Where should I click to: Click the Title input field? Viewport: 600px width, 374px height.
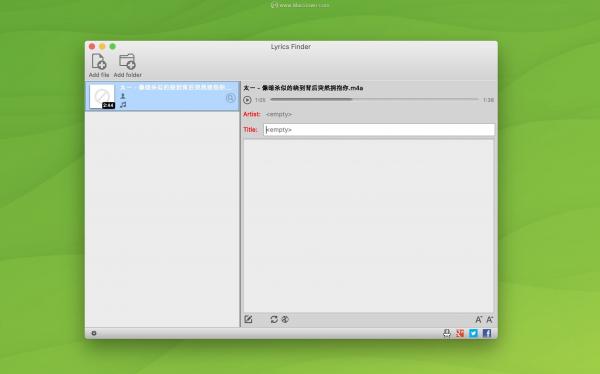coord(379,130)
